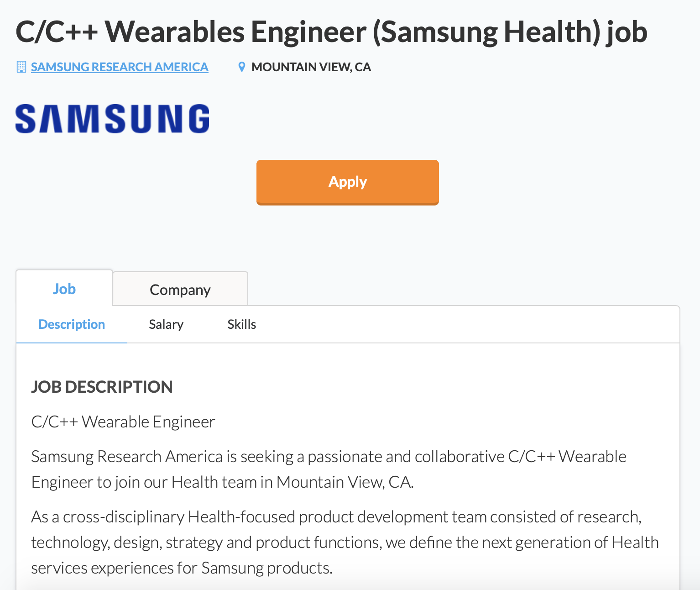700x590 pixels.
Task: Click the line starting Samsung Research America is seeking
Action: point(329,456)
